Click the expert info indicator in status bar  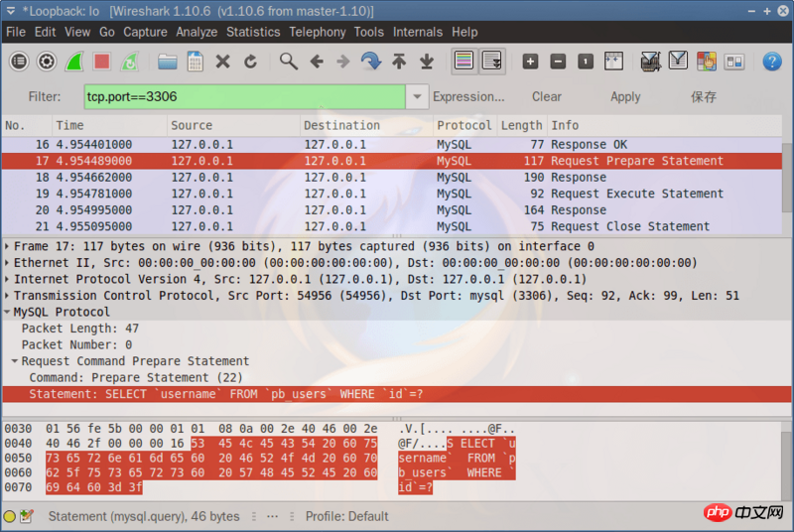pyautogui.click(x=9, y=517)
